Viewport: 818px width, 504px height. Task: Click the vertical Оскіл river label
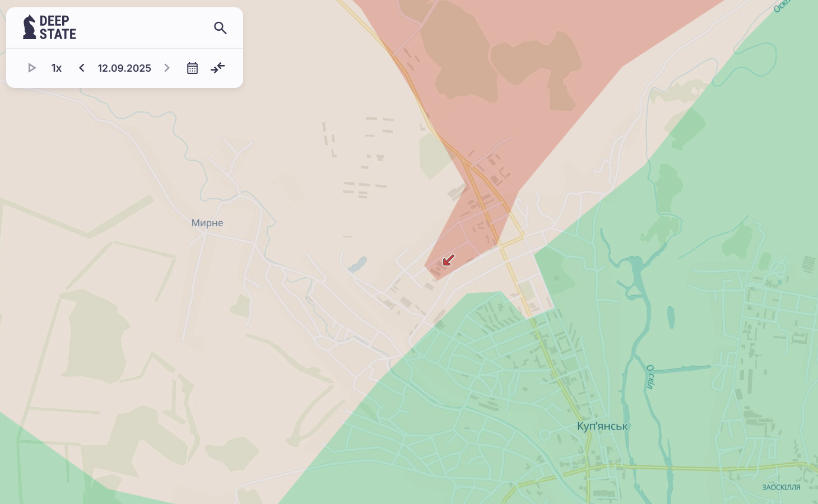(x=650, y=376)
